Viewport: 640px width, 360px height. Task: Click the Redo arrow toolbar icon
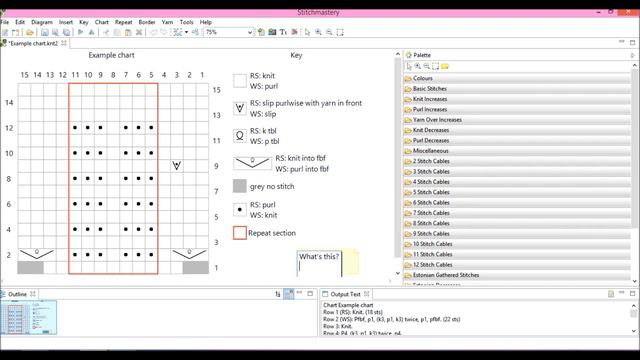tap(164, 32)
